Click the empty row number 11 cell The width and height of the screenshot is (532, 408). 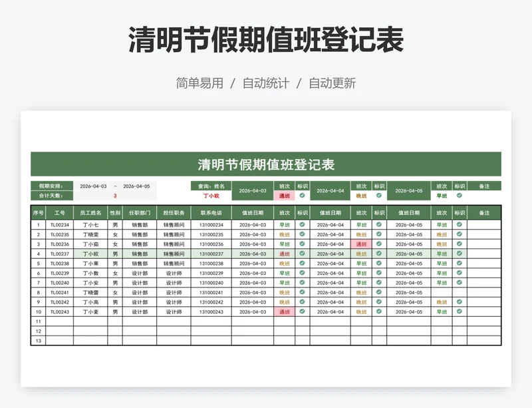pos(39,321)
